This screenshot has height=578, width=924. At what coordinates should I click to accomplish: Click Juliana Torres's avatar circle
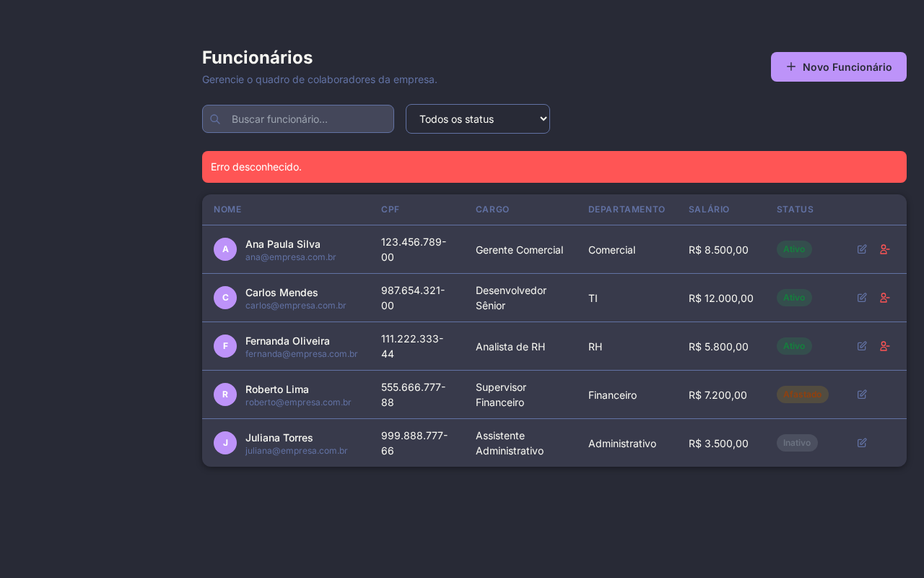point(225,442)
